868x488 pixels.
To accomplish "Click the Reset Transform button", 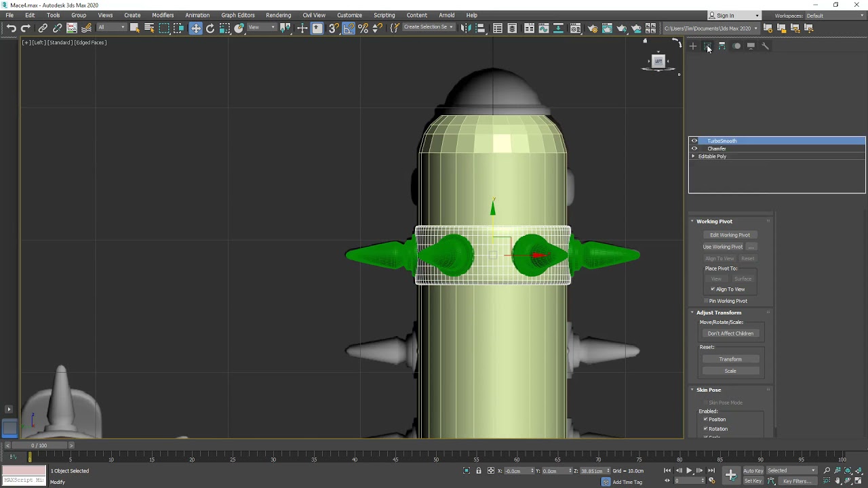I will [x=730, y=359].
